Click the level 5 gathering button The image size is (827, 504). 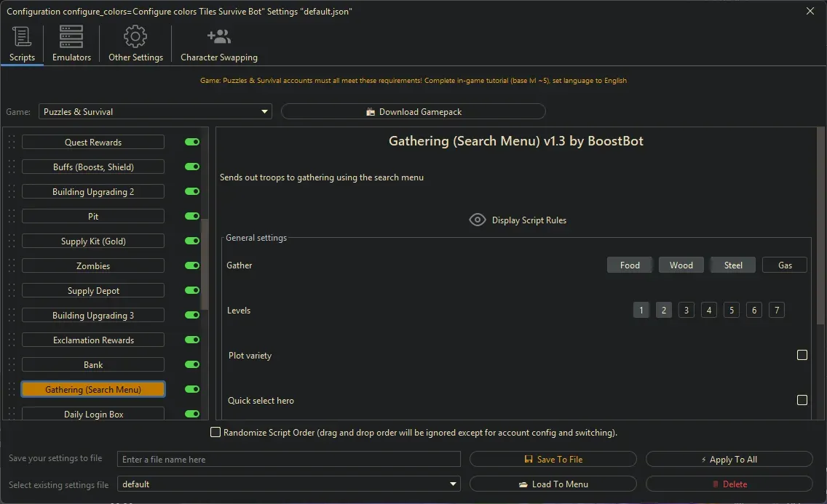click(731, 310)
